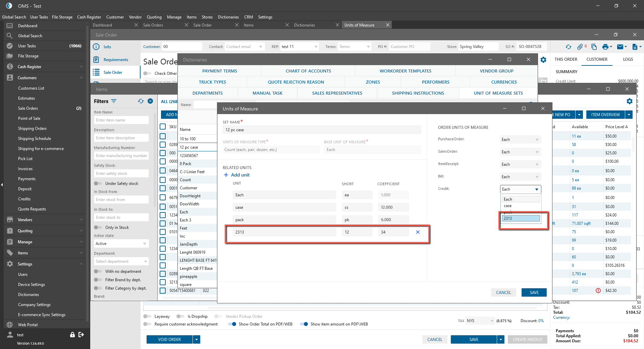Click the refresh icon in order toolbar
The image size is (644, 349).
coord(568,47)
